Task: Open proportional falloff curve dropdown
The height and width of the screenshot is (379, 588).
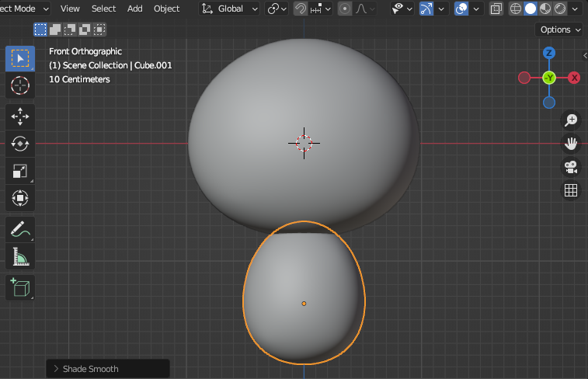Action: click(364, 9)
